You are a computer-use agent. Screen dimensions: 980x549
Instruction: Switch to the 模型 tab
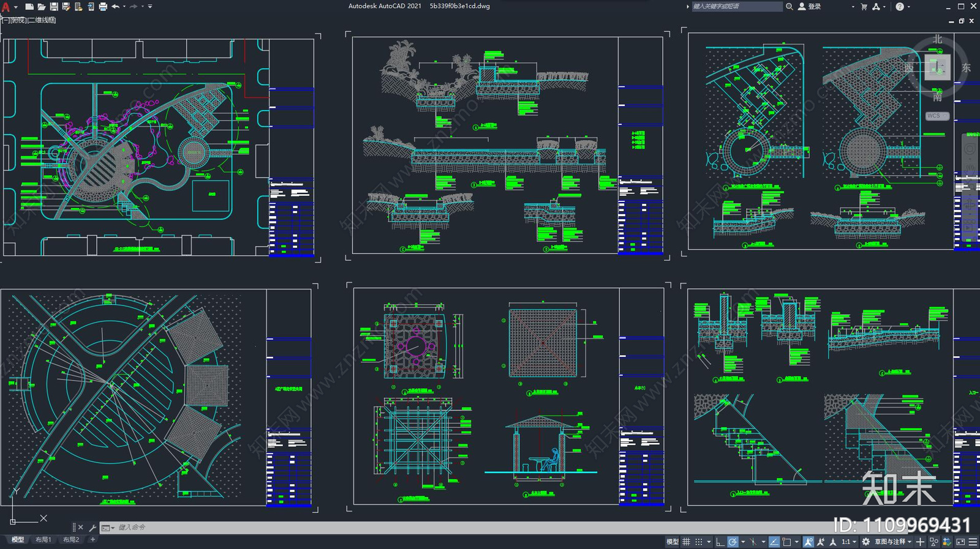point(18,540)
